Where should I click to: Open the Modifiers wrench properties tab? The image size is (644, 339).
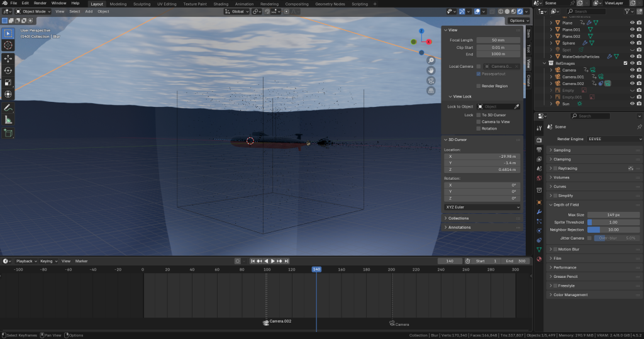(x=539, y=212)
